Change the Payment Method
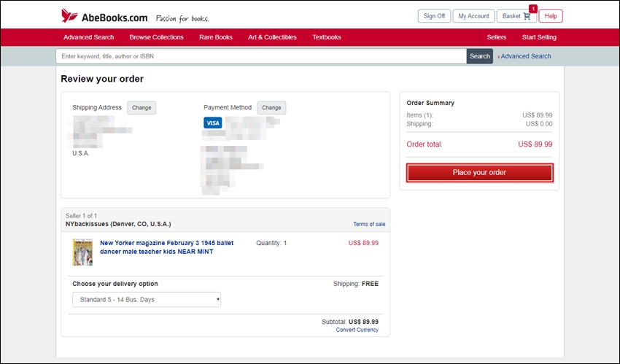 click(271, 107)
